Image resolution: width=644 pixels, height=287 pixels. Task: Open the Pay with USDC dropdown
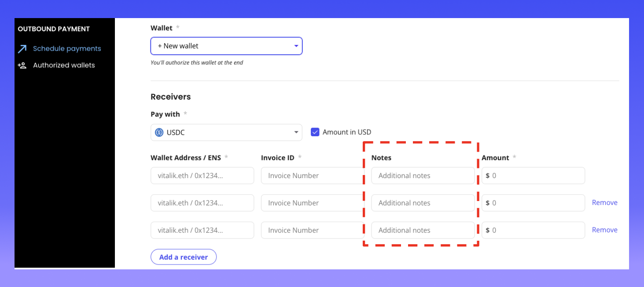pos(226,132)
